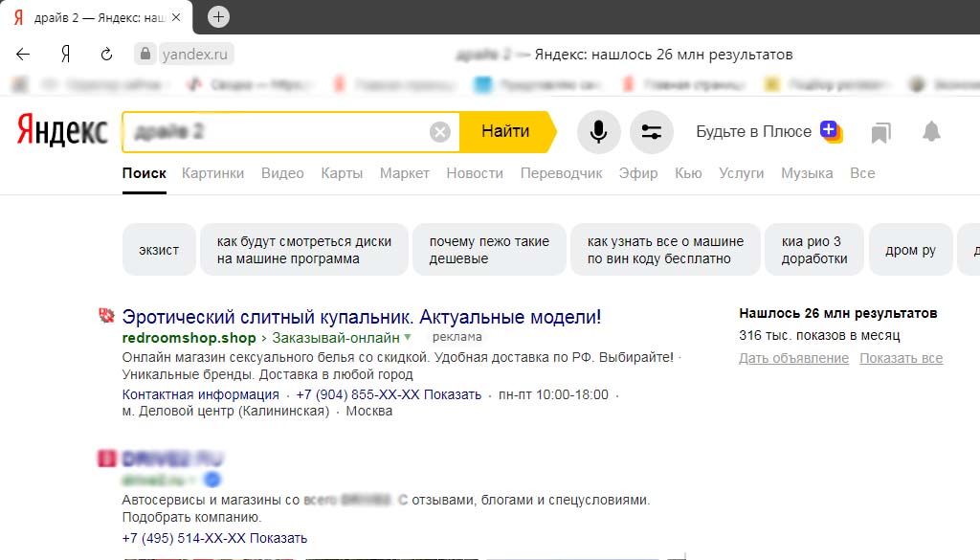Open the Yandex home button in toolbar

tap(66, 55)
